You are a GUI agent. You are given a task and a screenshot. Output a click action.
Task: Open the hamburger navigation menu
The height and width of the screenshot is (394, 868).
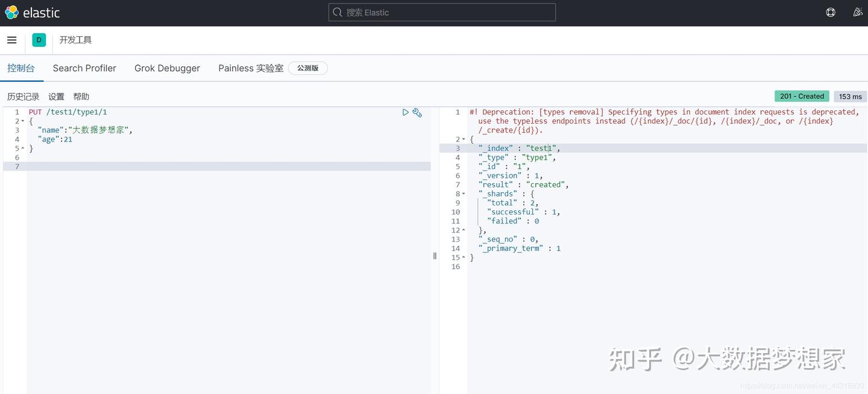[11, 40]
